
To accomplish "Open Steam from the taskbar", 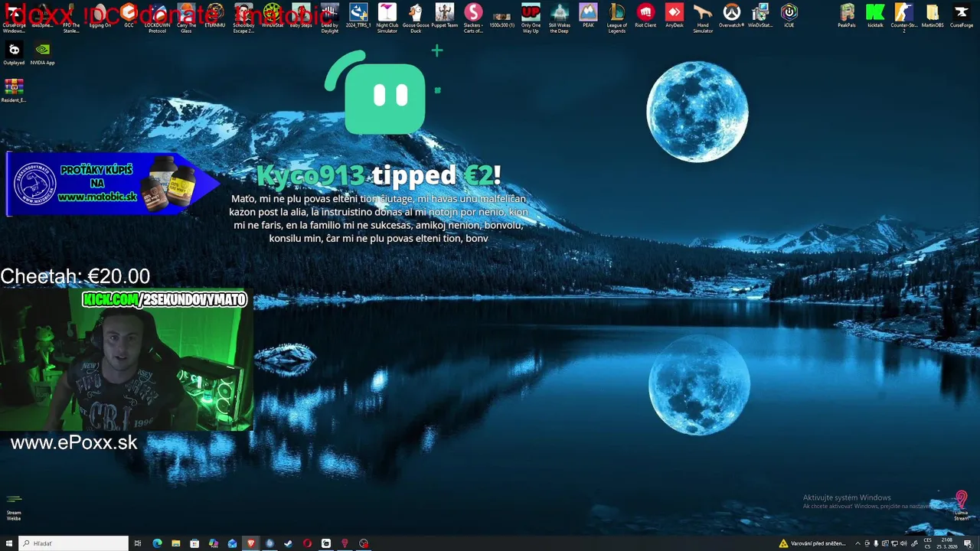I will 289,543.
